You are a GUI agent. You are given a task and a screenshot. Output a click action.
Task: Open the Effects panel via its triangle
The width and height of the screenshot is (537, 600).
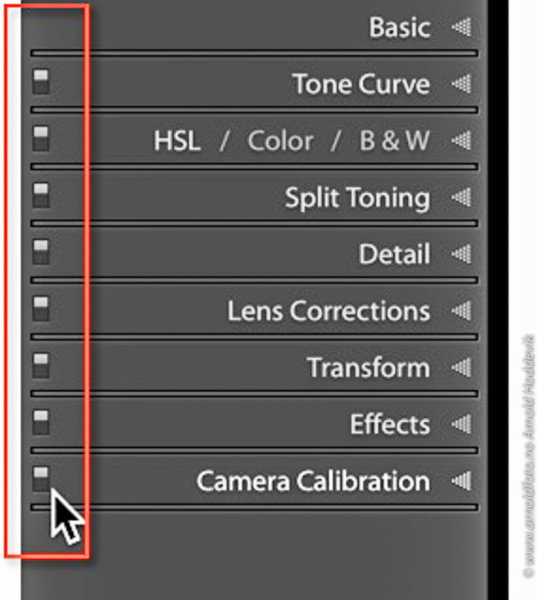pos(461,424)
